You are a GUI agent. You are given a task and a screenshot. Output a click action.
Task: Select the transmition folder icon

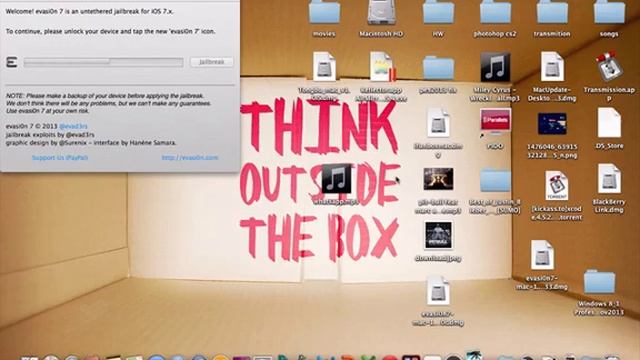pyautogui.click(x=552, y=12)
